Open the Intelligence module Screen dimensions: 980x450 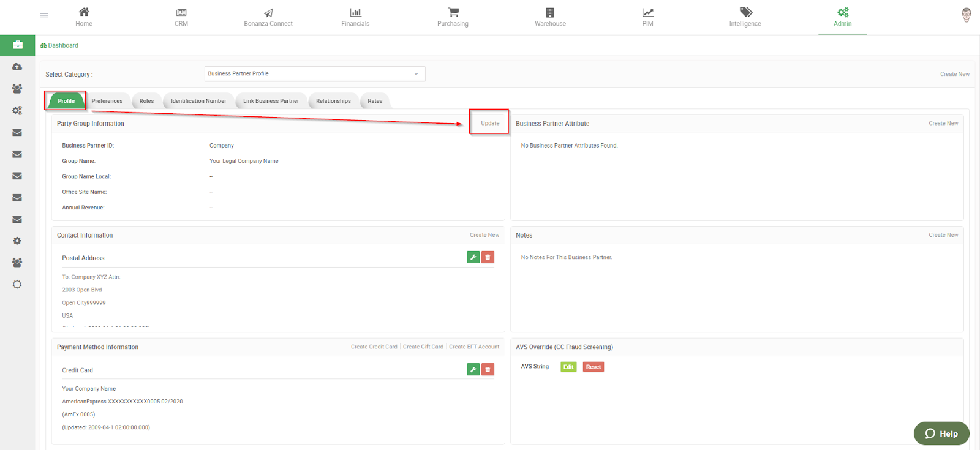(x=745, y=17)
